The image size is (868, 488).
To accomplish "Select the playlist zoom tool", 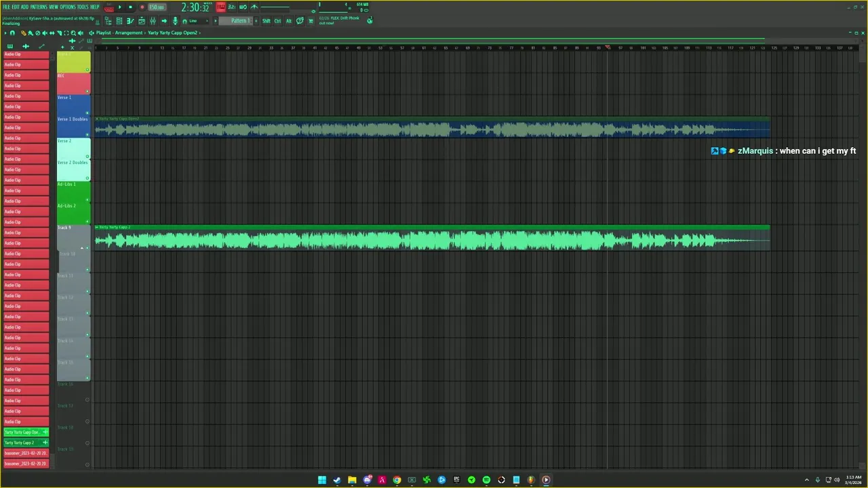I will pyautogui.click(x=73, y=33).
